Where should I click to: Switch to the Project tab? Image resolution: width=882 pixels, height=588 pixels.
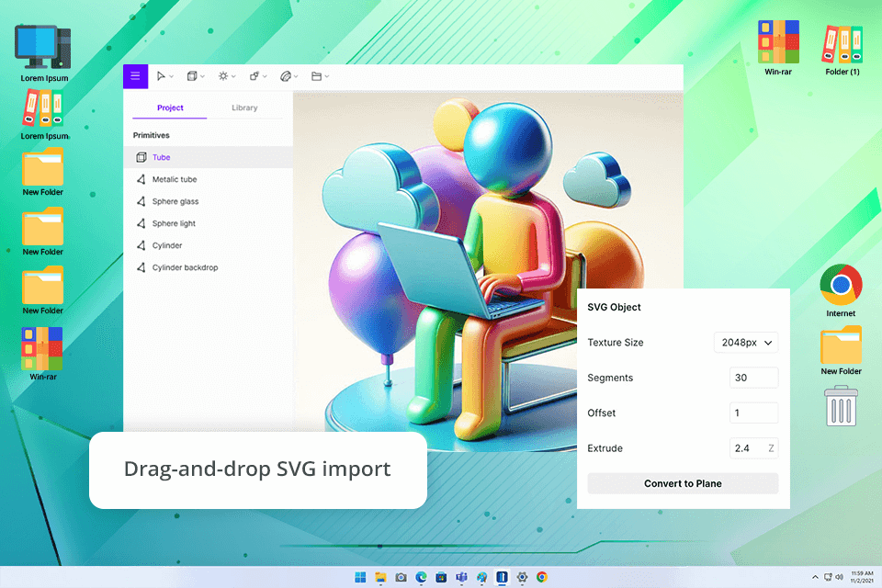click(x=170, y=107)
